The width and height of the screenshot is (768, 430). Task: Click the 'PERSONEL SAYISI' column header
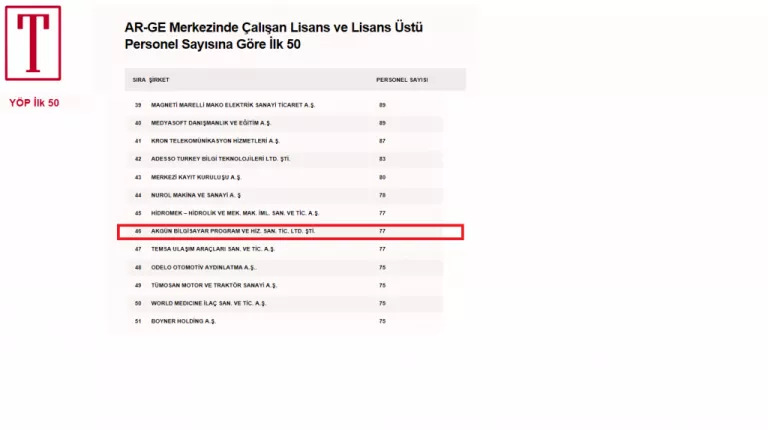pyautogui.click(x=402, y=80)
